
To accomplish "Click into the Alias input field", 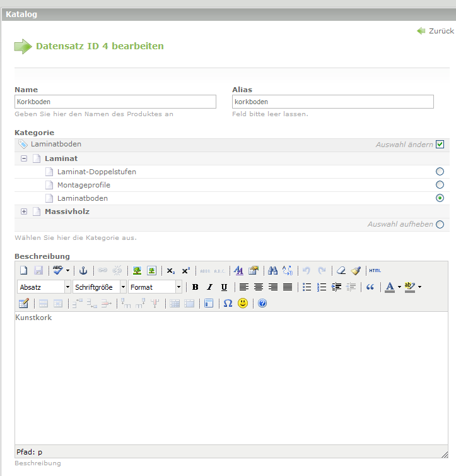I will pos(332,102).
